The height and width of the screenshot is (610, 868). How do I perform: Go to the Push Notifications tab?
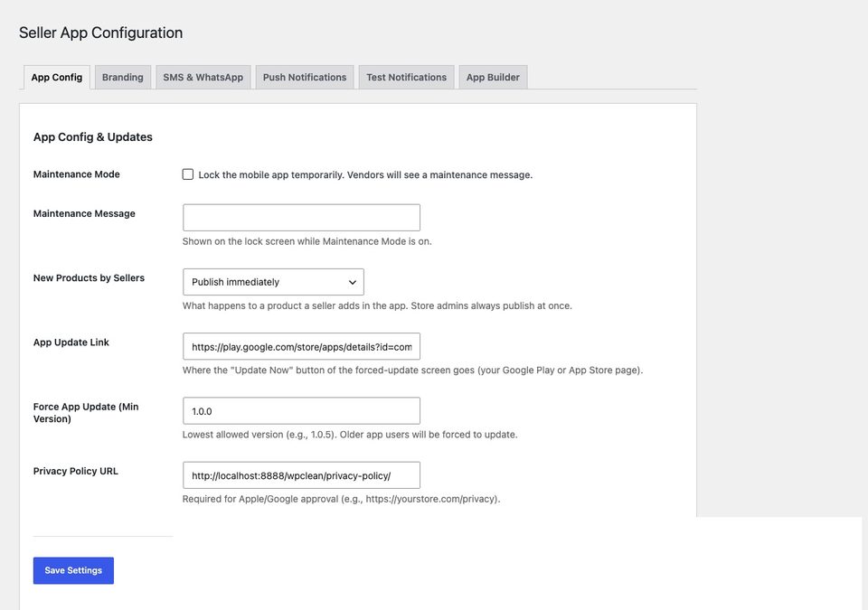305,78
